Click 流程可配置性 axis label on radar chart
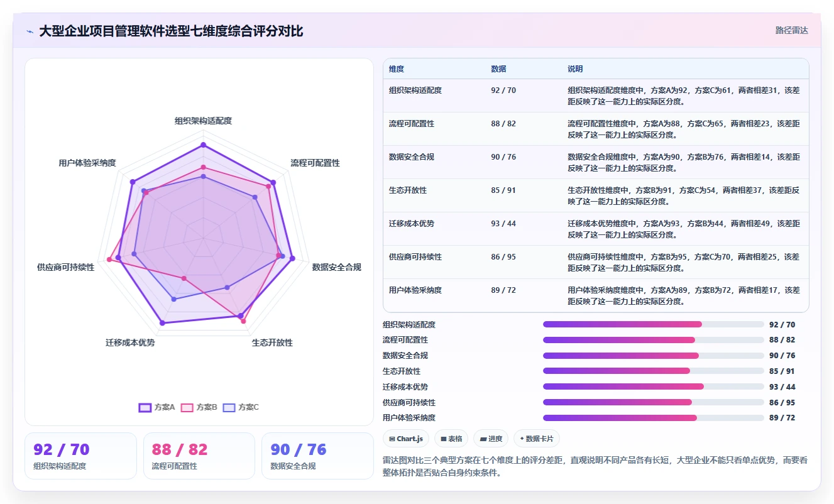This screenshot has height=504, width=834. [x=315, y=163]
